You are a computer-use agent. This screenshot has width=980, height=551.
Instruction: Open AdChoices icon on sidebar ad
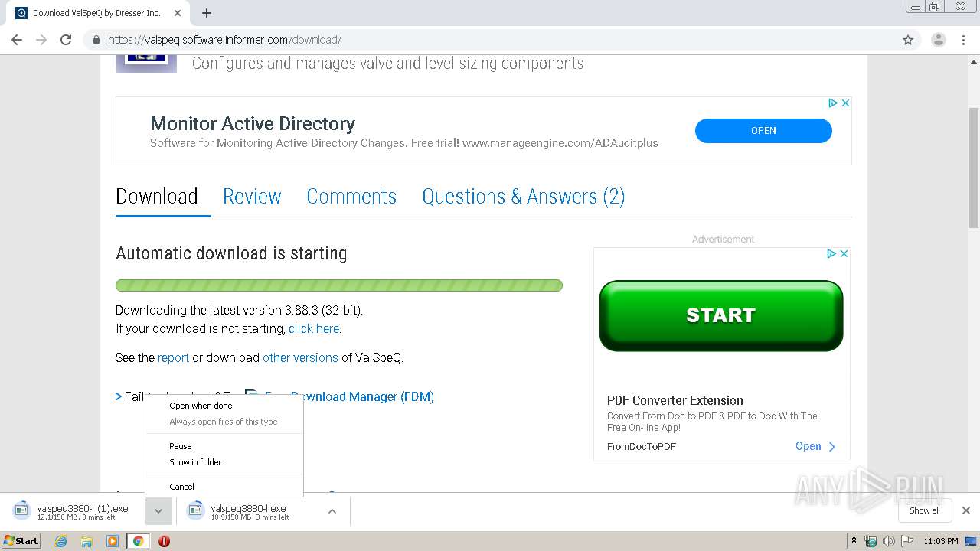click(x=831, y=253)
